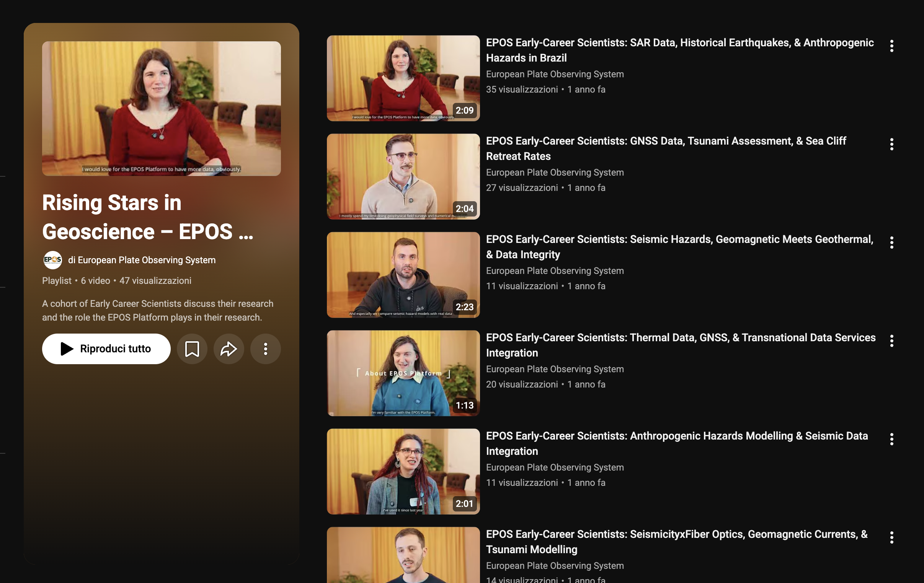Play the 2:04 GNSS Data video thumbnail

pos(403,176)
